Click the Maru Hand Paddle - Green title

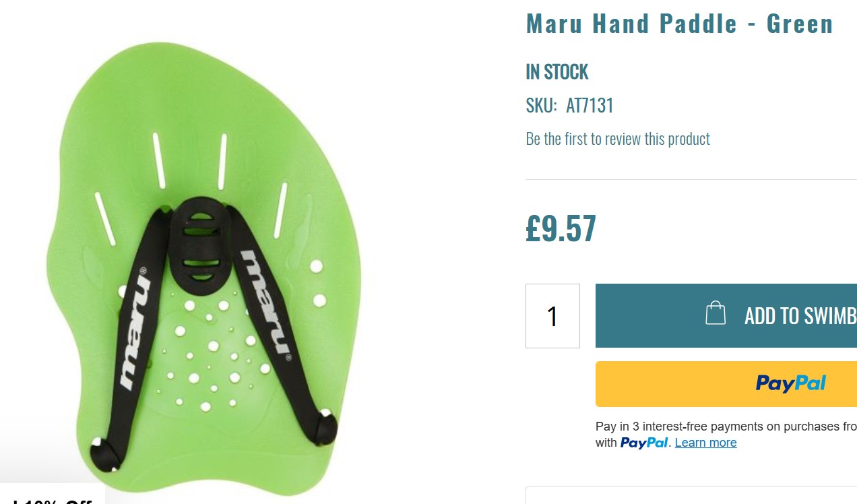(680, 24)
